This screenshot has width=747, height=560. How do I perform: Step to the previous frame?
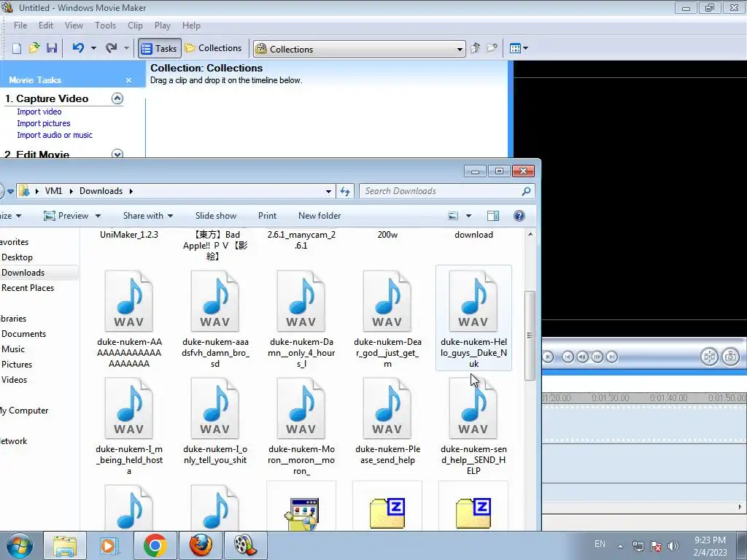583,357
